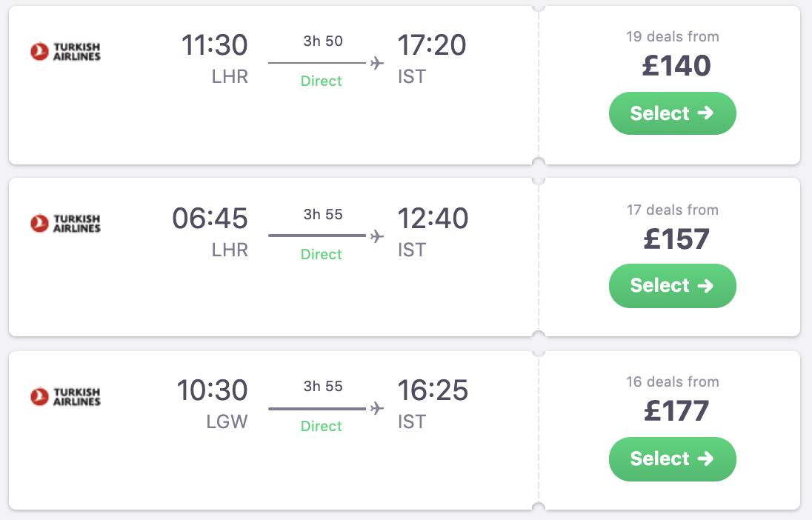
Task: Click Turkish Airlines logo on £140 flight
Action: pos(65,51)
